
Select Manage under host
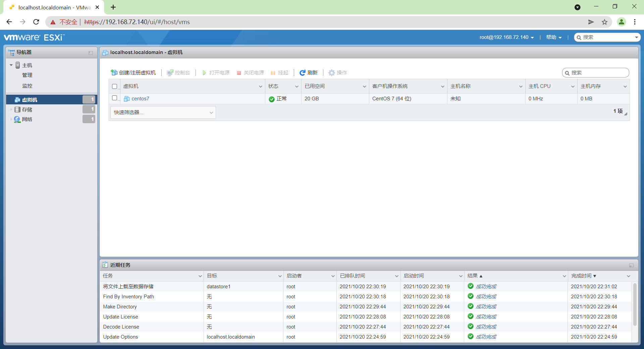click(x=27, y=75)
